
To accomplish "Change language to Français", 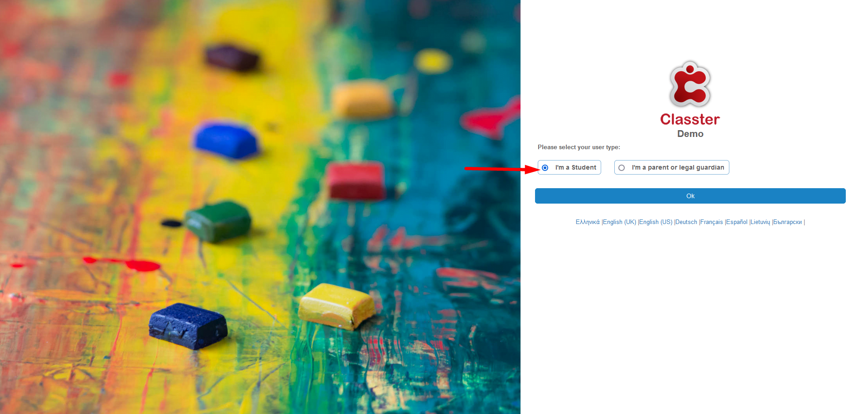I will click(711, 222).
